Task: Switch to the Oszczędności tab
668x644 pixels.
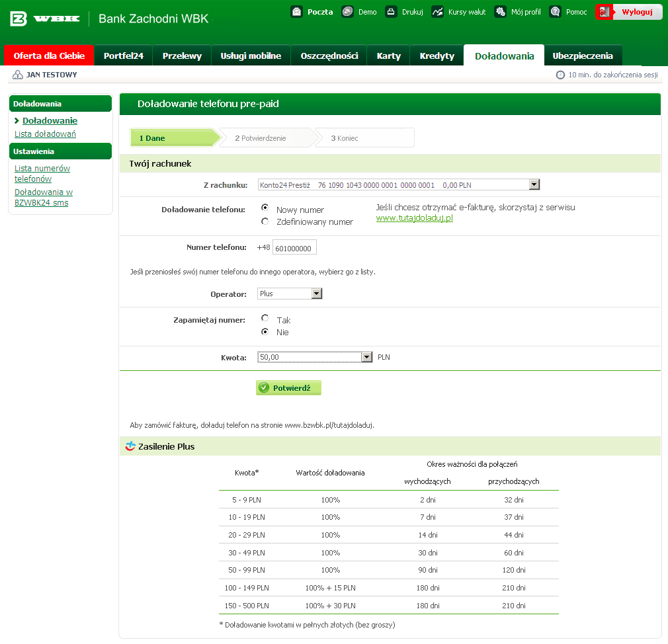Action: (329, 56)
